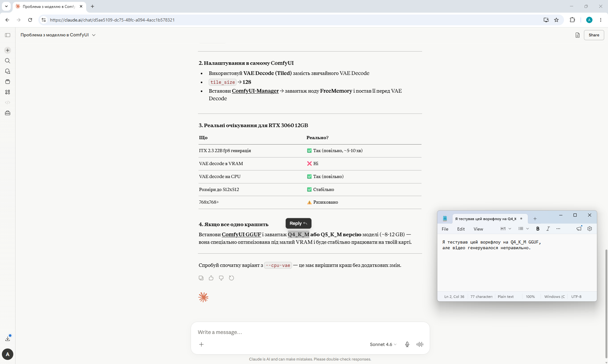
Task: Add a new Notepad tab
Action: (x=535, y=219)
